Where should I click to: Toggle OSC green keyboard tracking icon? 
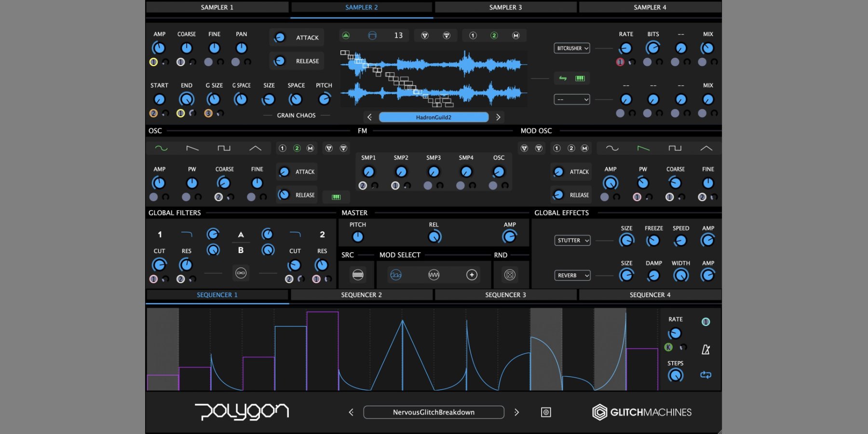(336, 197)
